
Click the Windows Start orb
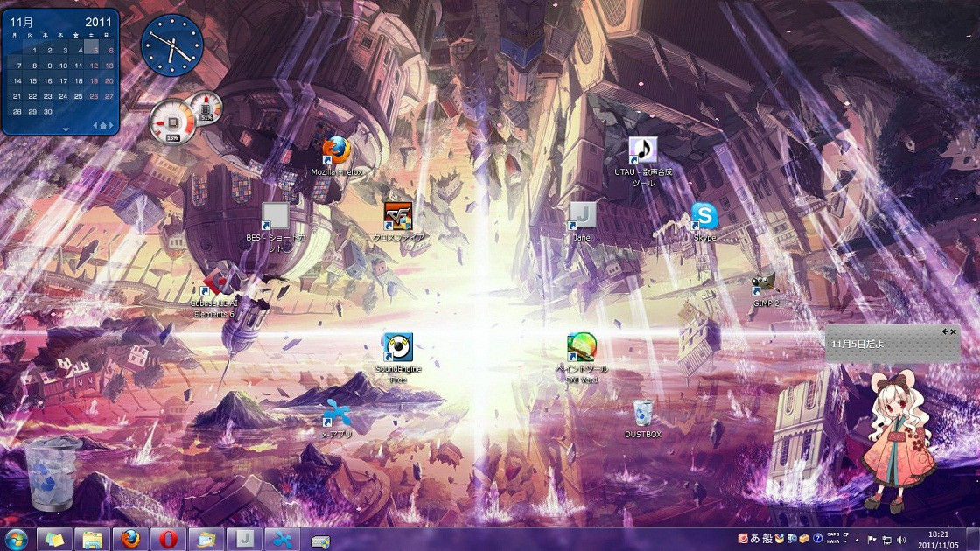pos(17,539)
